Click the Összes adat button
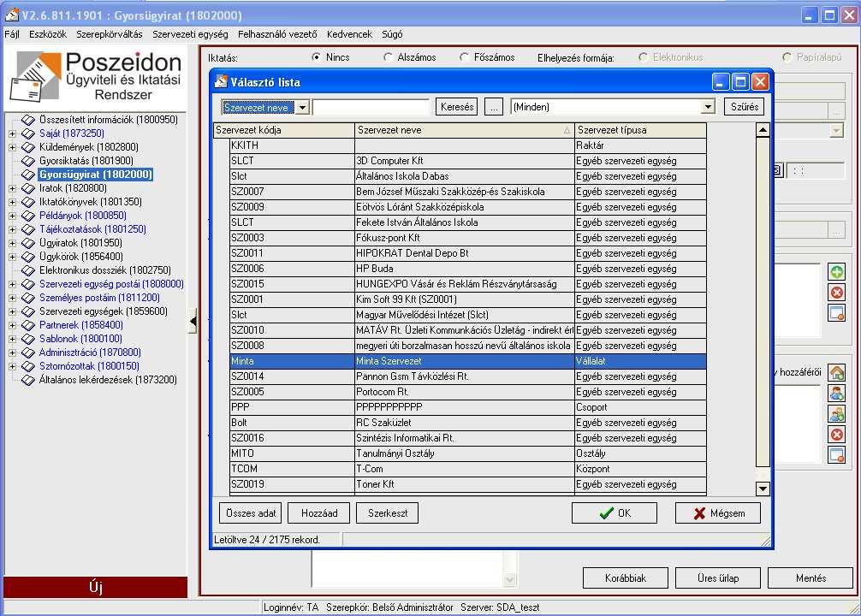The image size is (861, 616). 251,513
